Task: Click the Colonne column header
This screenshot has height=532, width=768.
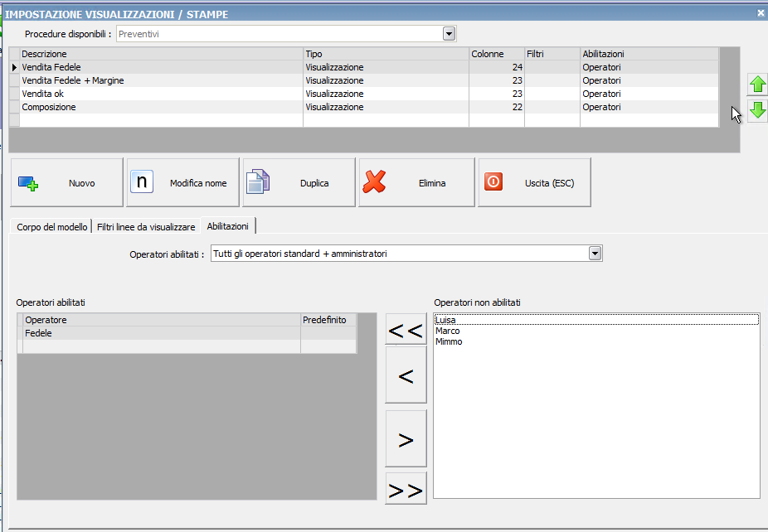Action: click(x=497, y=54)
